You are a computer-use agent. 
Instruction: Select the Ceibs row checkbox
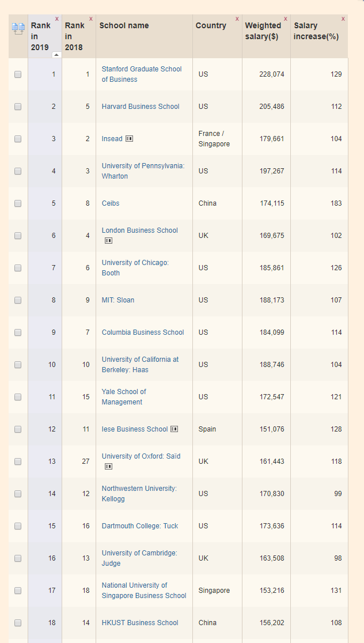[18, 203]
